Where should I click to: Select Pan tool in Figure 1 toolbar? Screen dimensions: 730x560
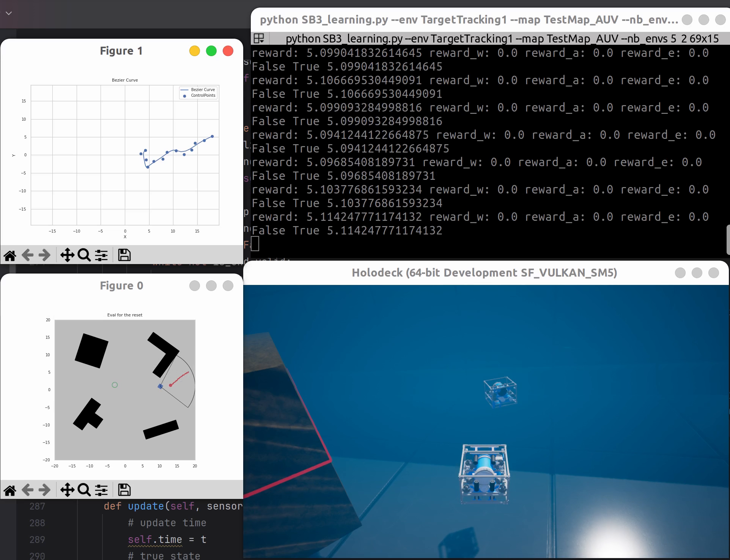click(x=67, y=255)
